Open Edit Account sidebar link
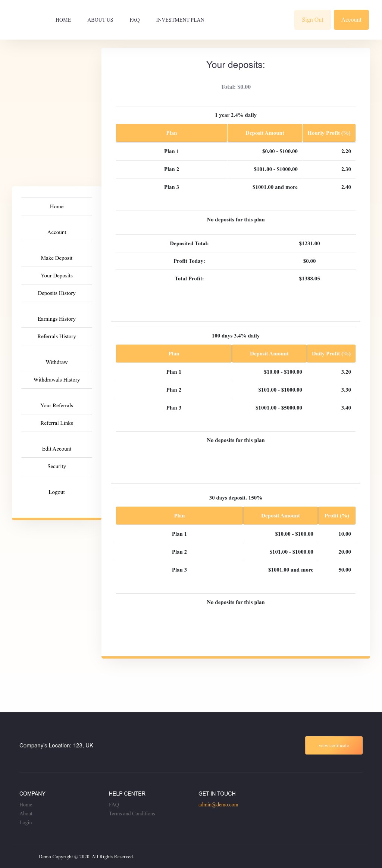The width and height of the screenshot is (382, 868). pos(57,449)
